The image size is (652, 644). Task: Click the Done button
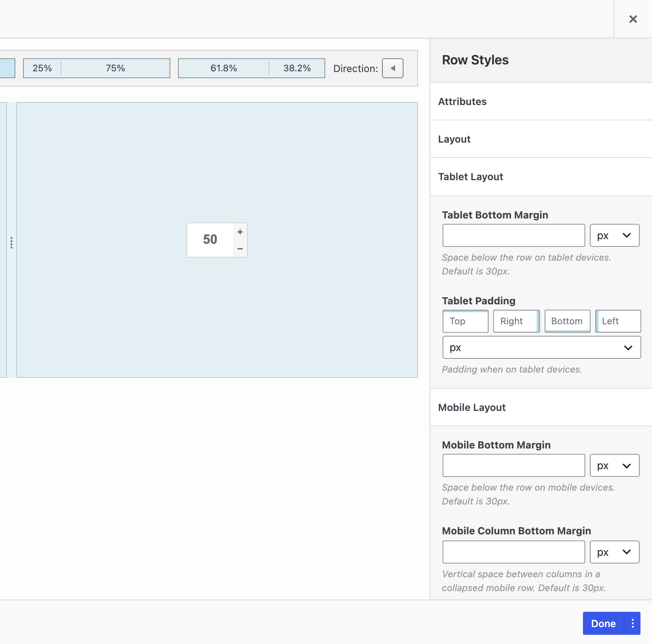pos(603,623)
